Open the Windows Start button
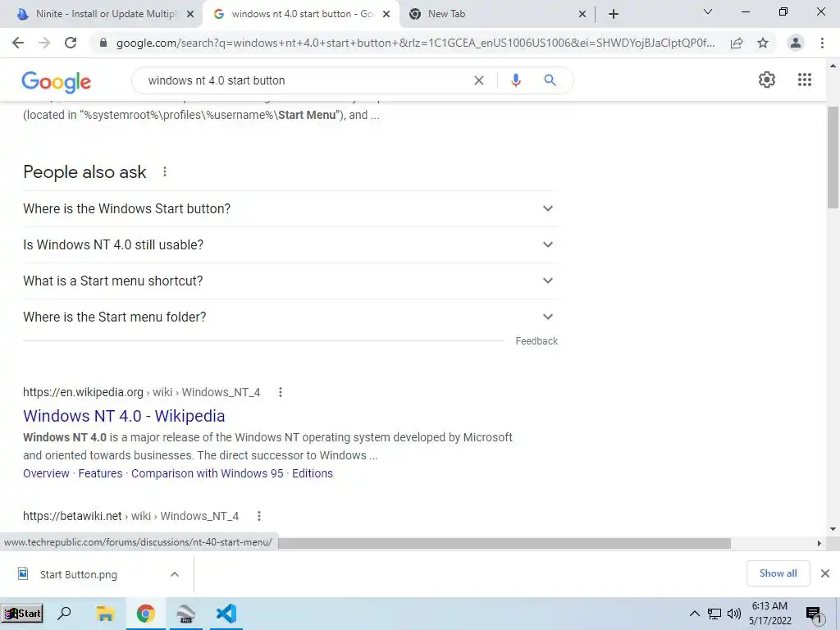This screenshot has height=630, width=840. [22, 614]
